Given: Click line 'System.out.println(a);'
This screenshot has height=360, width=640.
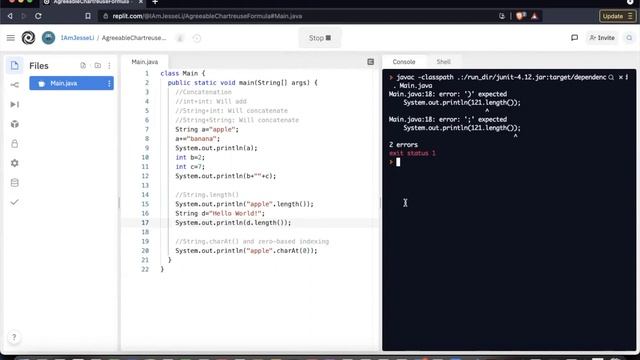Looking at the screenshot, I should tap(216, 148).
